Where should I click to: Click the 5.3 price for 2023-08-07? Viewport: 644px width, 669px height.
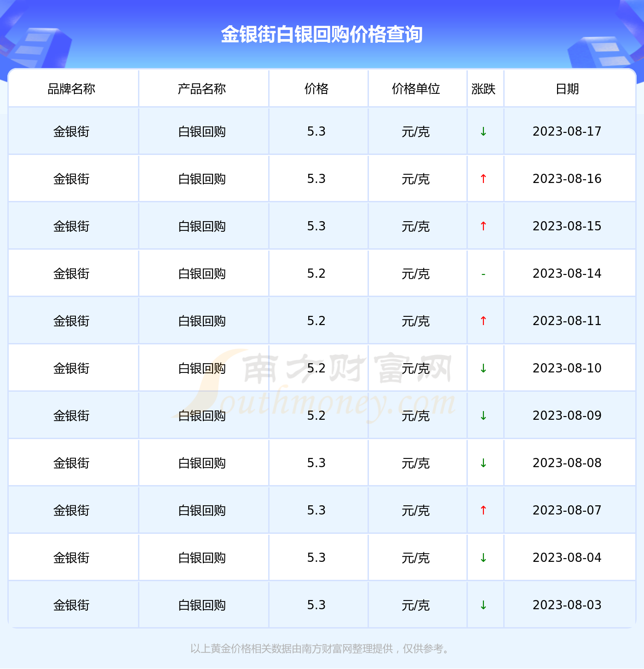point(316,510)
